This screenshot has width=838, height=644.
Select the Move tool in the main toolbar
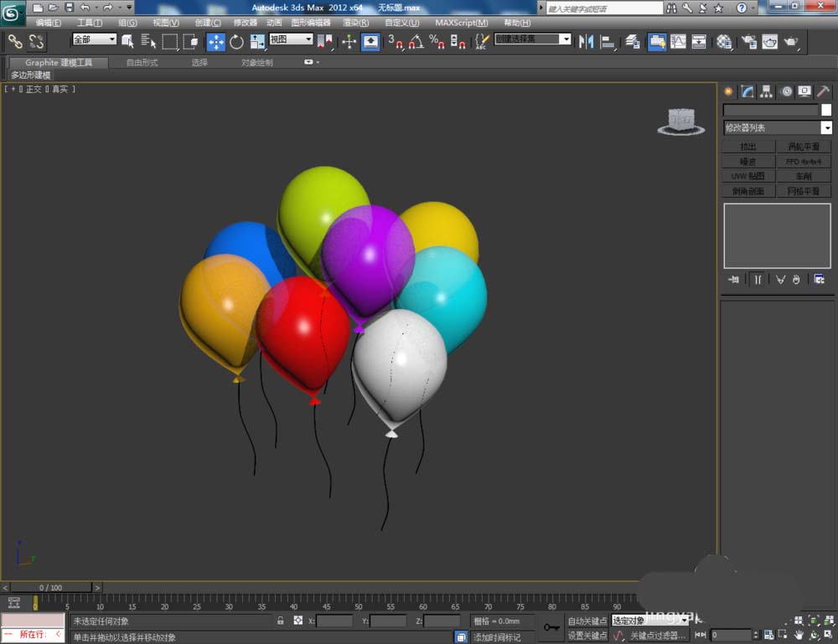coord(215,42)
